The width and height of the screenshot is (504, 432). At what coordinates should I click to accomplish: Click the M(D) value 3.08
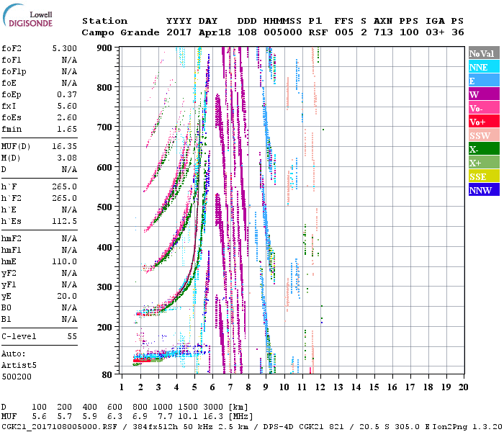67,158
